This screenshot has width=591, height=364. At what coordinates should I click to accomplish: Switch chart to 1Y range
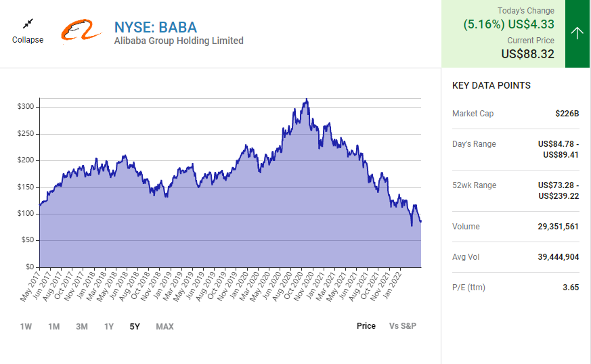point(109,327)
